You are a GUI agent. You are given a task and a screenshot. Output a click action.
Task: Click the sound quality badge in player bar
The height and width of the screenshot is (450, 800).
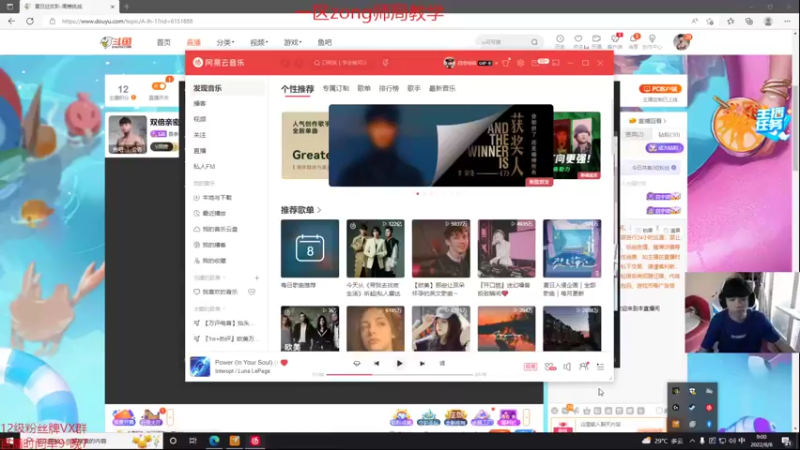point(531,367)
